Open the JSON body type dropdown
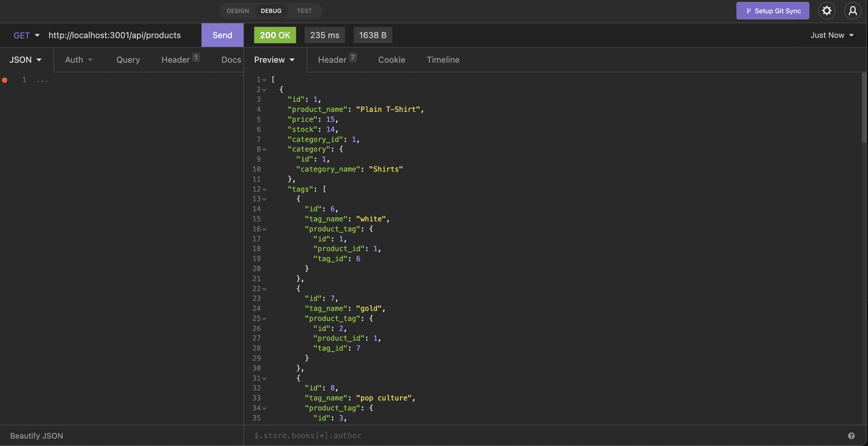 pyautogui.click(x=26, y=60)
